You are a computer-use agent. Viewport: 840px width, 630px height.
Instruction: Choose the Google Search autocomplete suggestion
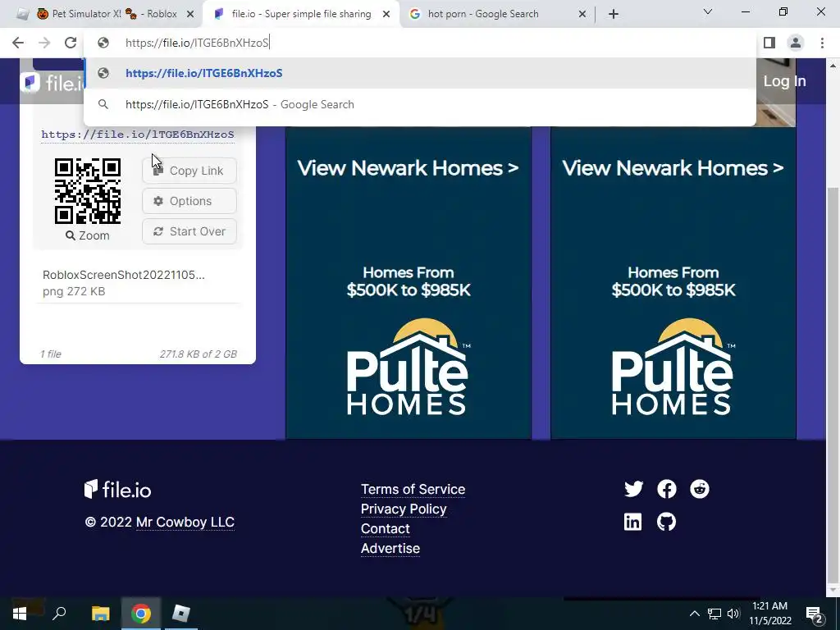[420, 104]
